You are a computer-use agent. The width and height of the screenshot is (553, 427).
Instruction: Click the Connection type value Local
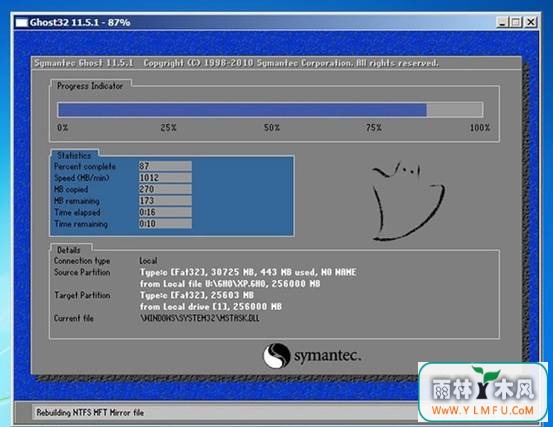pyautogui.click(x=148, y=261)
